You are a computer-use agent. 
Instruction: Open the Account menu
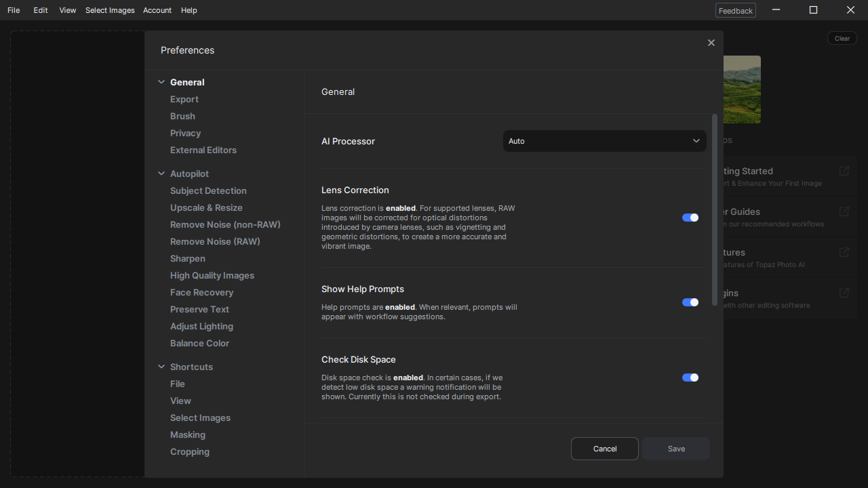click(x=157, y=10)
